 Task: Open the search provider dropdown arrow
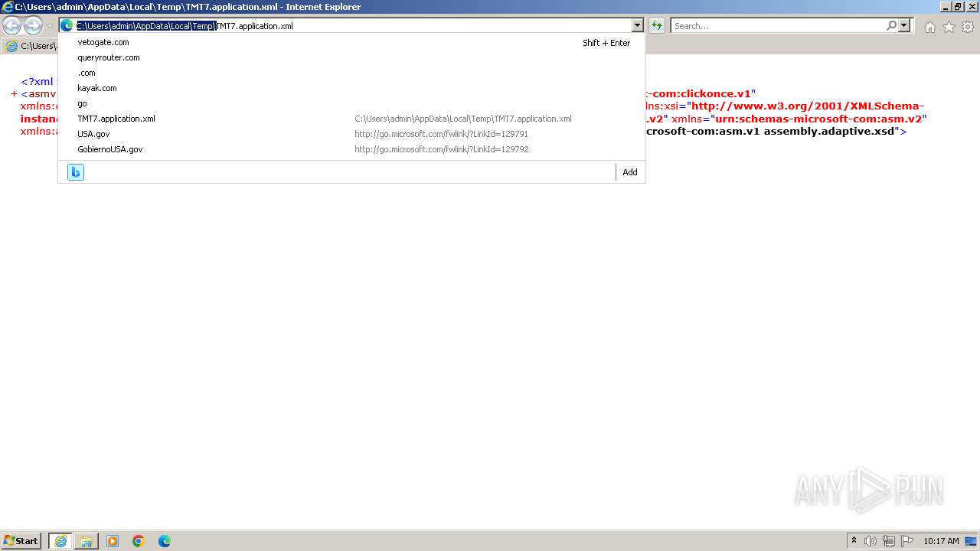pyautogui.click(x=904, y=26)
